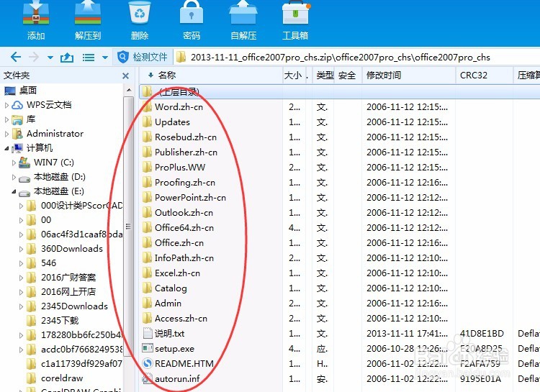This screenshot has width=540, height=392.
Task: Click the list view mode icon
Action: click(x=89, y=57)
